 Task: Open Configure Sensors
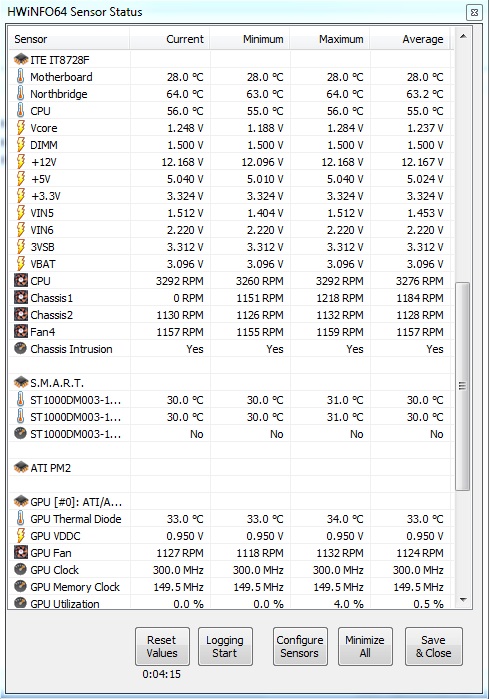(300, 646)
